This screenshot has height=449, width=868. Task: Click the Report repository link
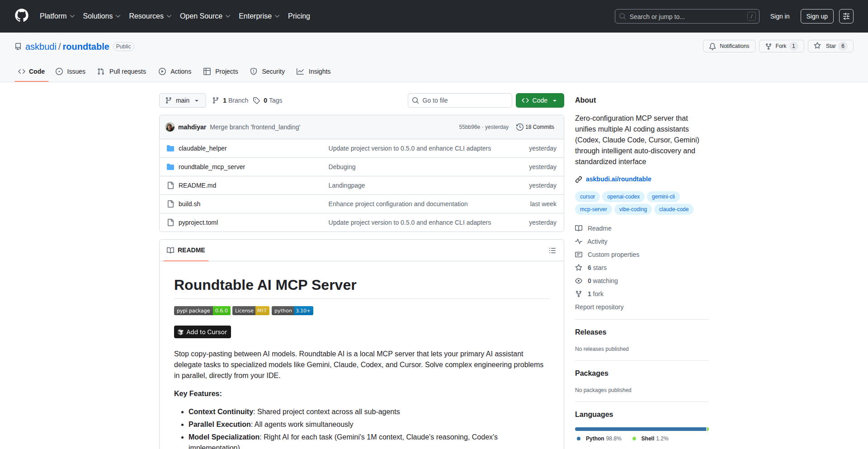pos(599,307)
